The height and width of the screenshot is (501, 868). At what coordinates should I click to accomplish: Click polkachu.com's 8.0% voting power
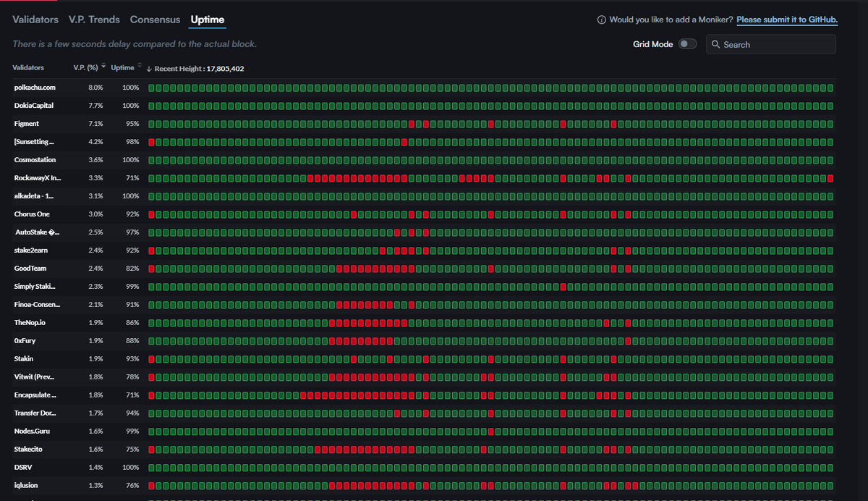pos(96,88)
